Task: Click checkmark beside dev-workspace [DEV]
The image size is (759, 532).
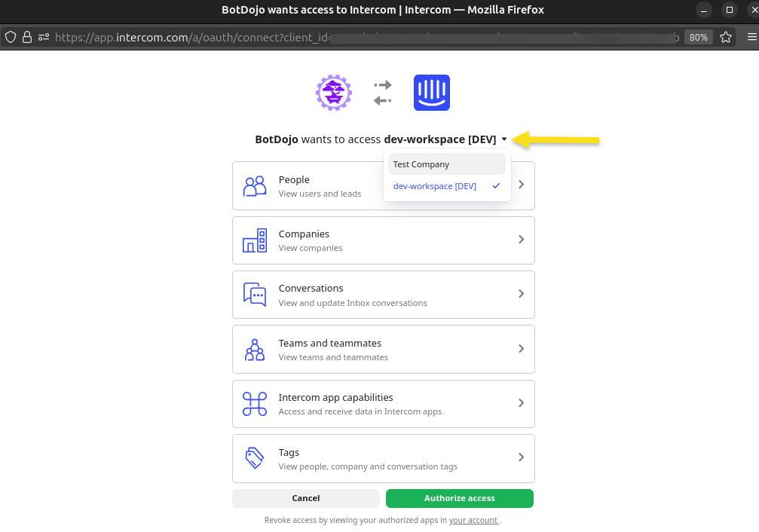Action: coord(496,186)
